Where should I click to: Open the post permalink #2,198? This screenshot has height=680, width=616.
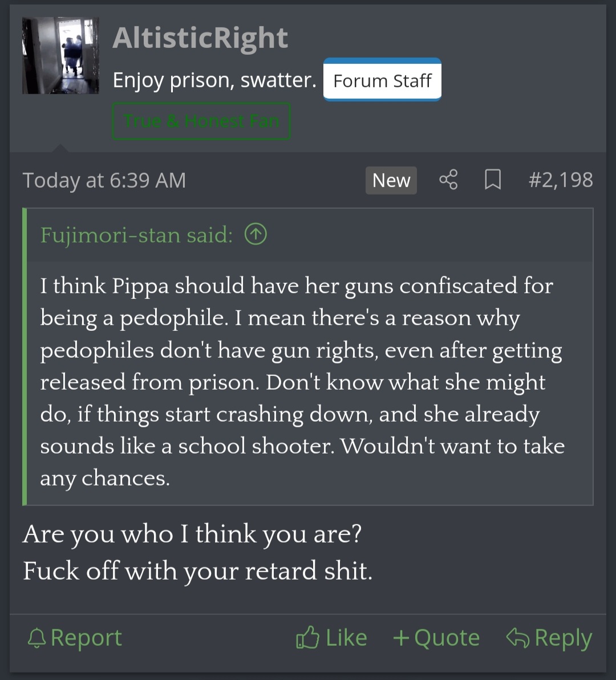coord(561,180)
